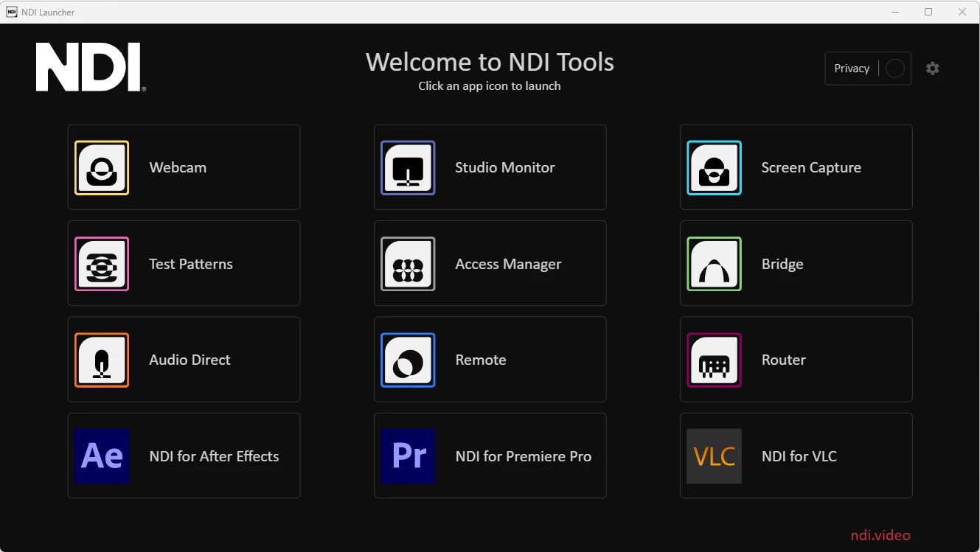Close the NDI Launcher window

[x=962, y=12]
